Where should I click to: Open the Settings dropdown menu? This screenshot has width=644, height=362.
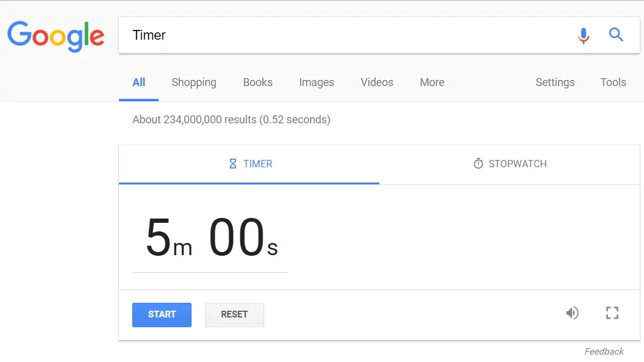555,82
